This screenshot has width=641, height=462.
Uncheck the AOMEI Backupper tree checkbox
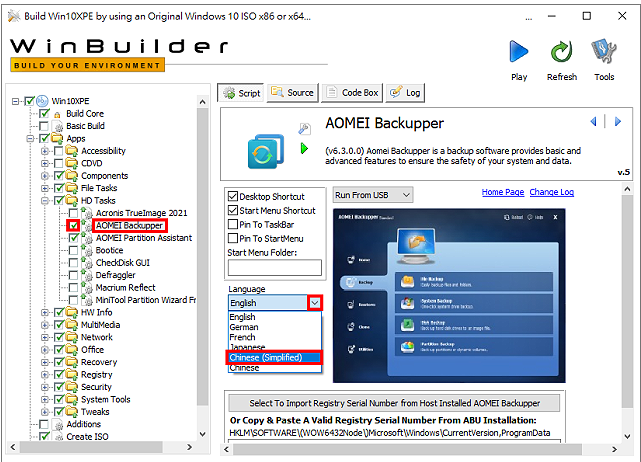coord(74,225)
